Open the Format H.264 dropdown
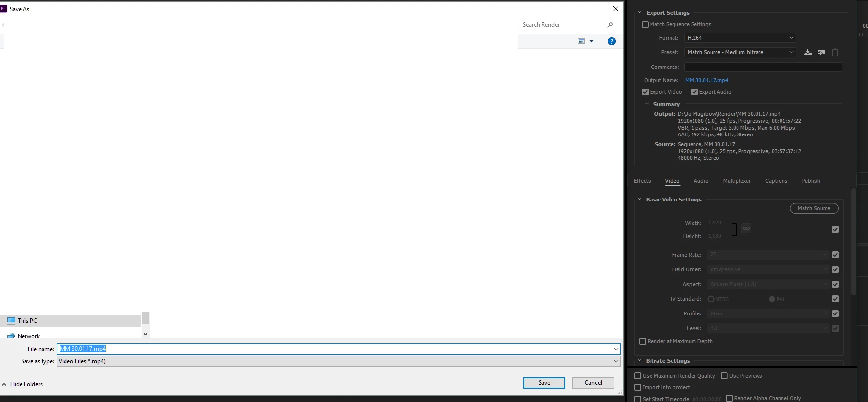868x402 pixels. 740,38
